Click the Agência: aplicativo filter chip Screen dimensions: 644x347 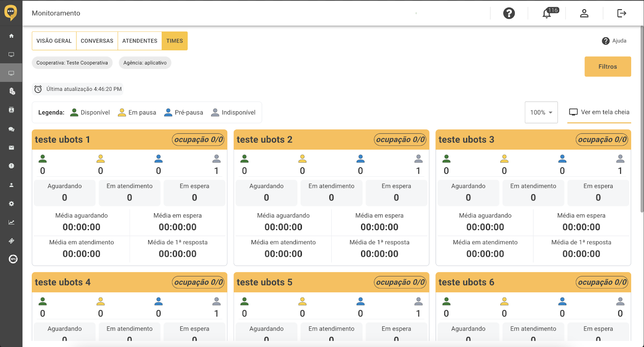[145, 63]
